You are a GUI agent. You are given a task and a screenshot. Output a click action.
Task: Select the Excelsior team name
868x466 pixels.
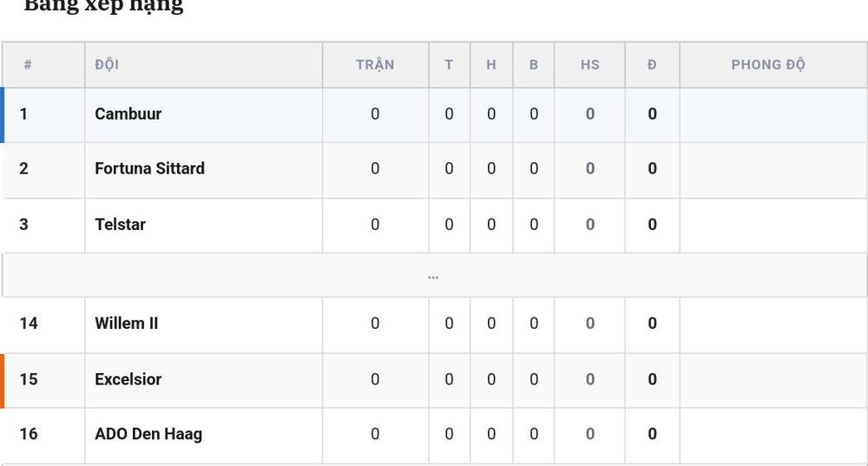tap(128, 380)
